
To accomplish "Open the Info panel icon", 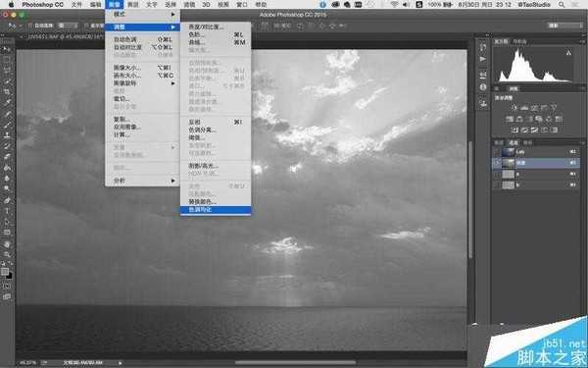I will click(483, 87).
